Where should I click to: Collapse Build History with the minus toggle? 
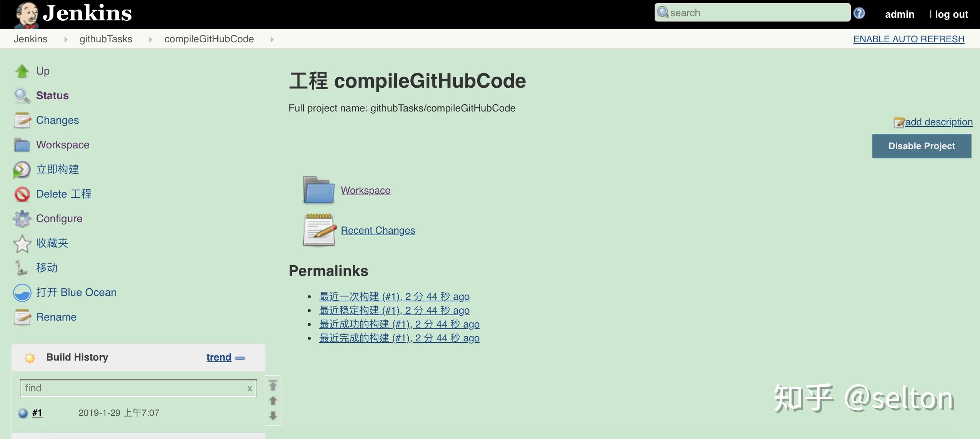coord(240,358)
